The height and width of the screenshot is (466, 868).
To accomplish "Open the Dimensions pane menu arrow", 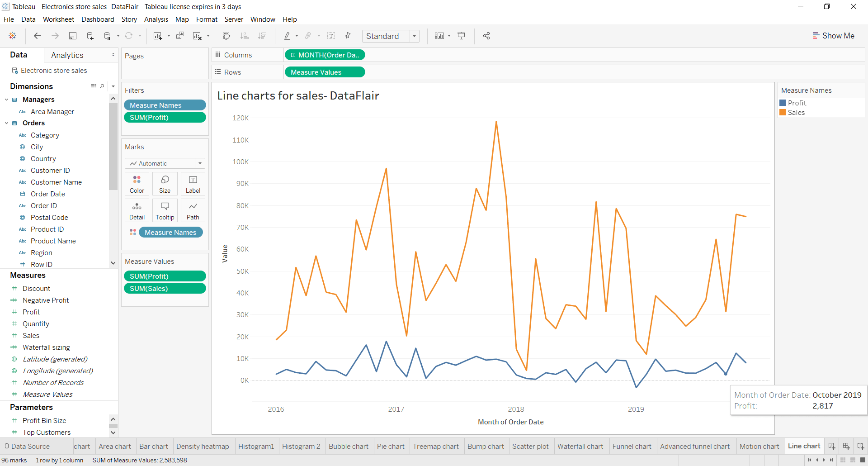I will point(113,86).
